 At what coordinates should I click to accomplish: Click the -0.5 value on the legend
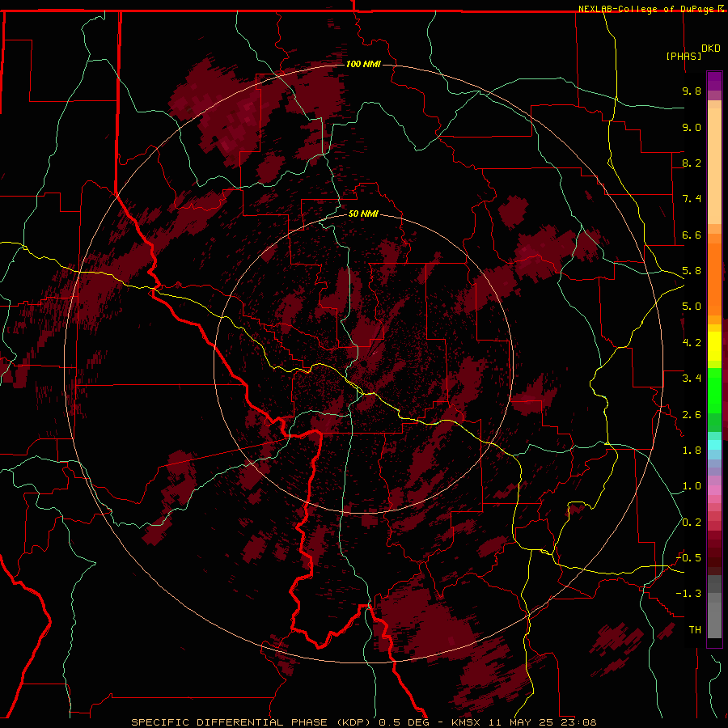[688, 558]
